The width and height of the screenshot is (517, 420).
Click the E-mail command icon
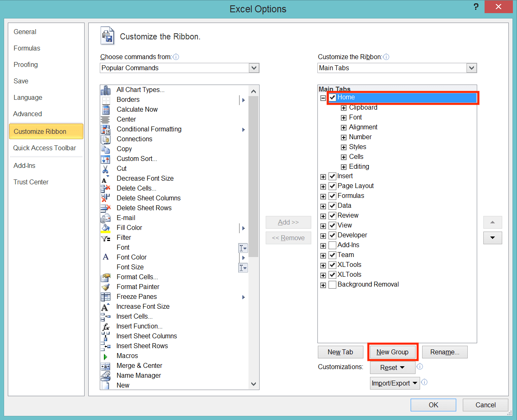(106, 218)
